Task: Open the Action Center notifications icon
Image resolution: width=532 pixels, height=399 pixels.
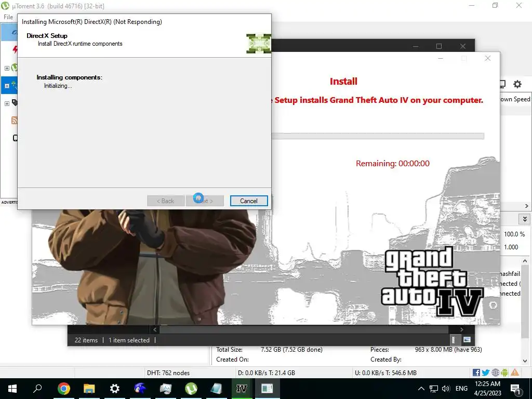Action: point(515,389)
